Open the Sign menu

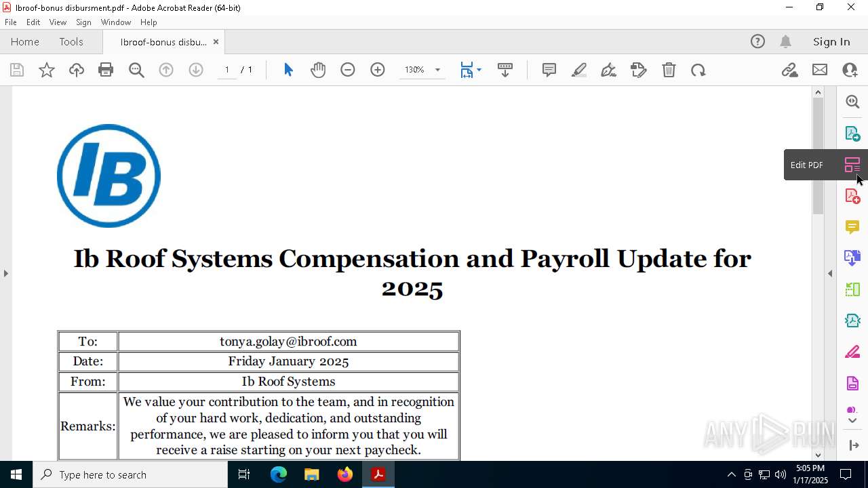84,22
